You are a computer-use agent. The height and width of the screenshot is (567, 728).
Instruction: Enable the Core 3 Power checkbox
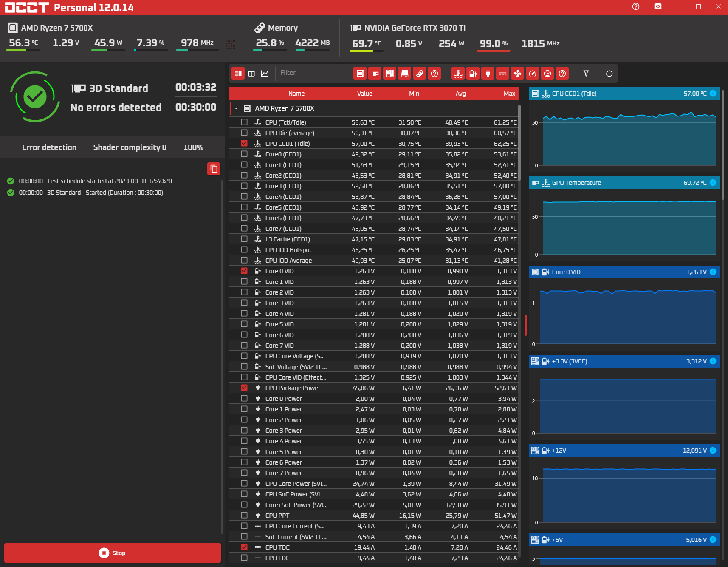coord(244,430)
